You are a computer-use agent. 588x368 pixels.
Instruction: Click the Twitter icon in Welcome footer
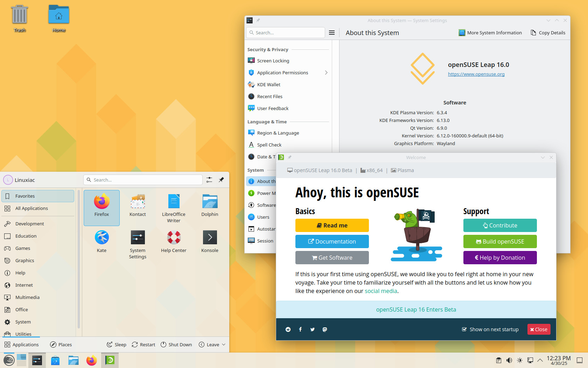click(x=313, y=329)
